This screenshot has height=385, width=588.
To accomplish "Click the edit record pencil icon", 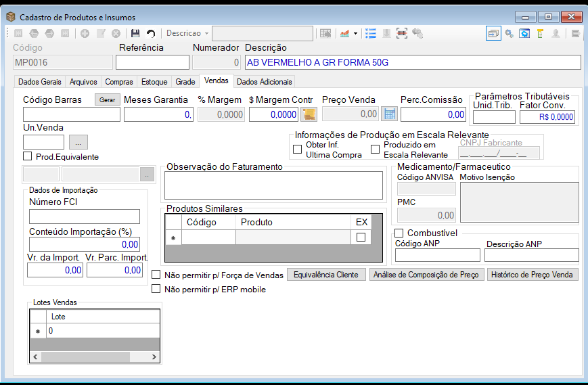I will [x=101, y=33].
